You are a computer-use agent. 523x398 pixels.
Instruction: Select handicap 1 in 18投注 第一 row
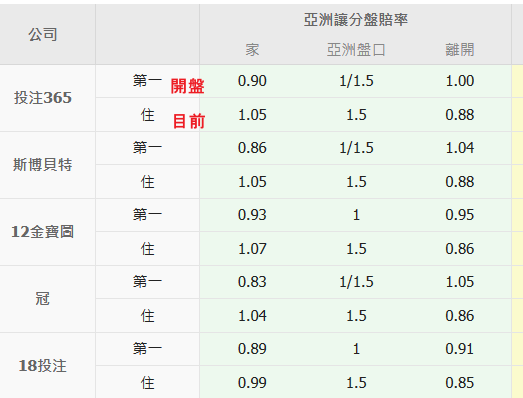click(356, 349)
